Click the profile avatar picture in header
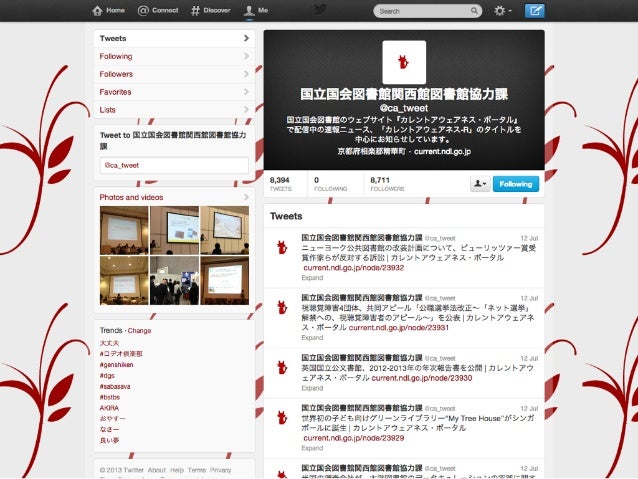Viewport: 638px width, 479px height. [404, 62]
